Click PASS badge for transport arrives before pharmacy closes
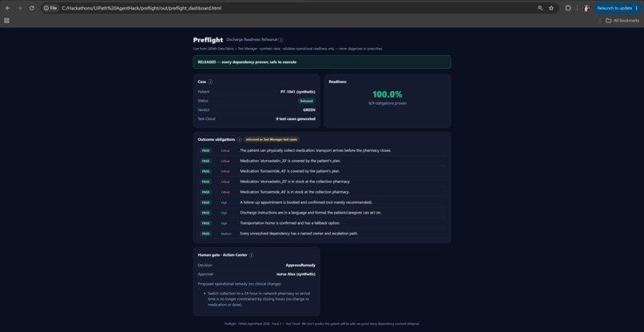644x332 pixels. [x=206, y=150]
